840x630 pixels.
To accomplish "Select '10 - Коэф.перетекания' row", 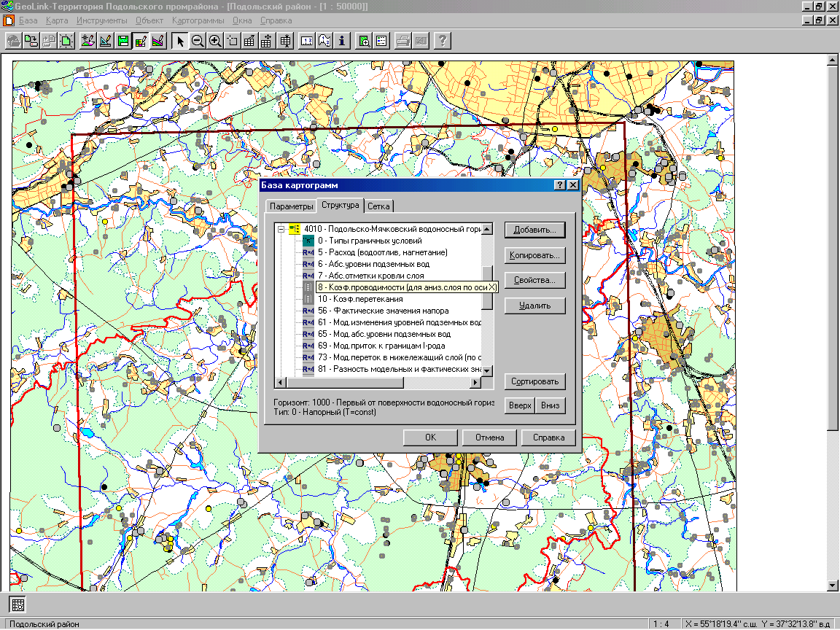I will coord(360,300).
